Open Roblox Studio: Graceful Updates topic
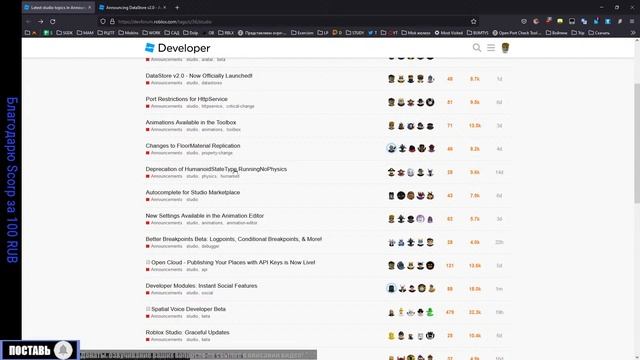 point(187,332)
